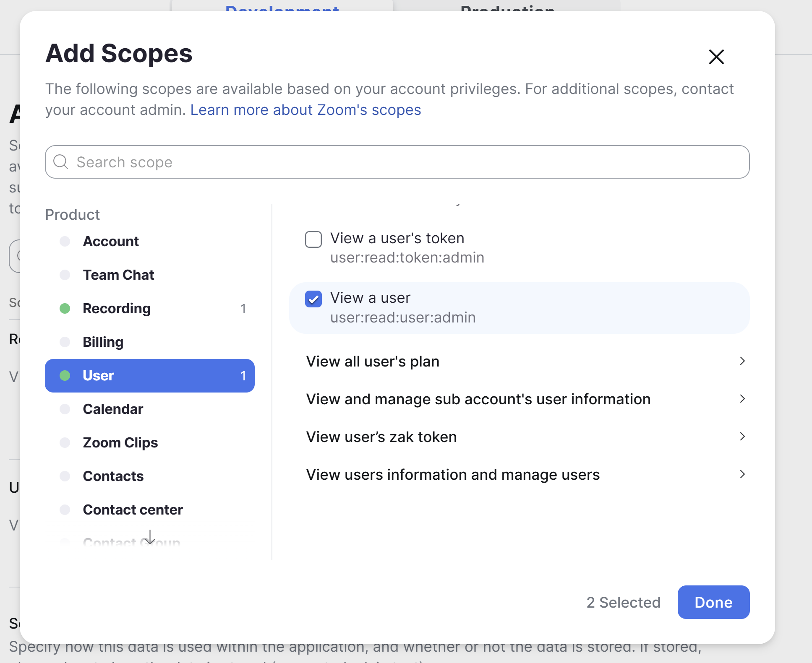Click the green status dot beside Recording
The height and width of the screenshot is (663, 812).
coord(65,308)
